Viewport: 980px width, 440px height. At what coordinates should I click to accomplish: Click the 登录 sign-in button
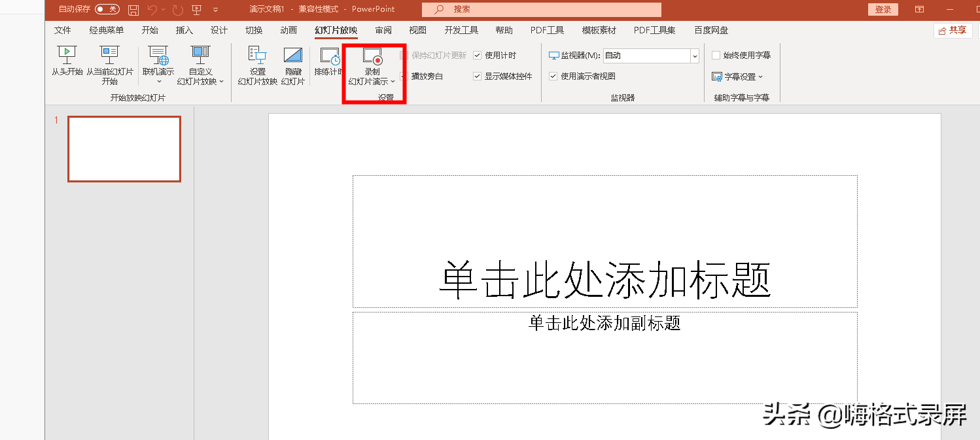click(883, 9)
